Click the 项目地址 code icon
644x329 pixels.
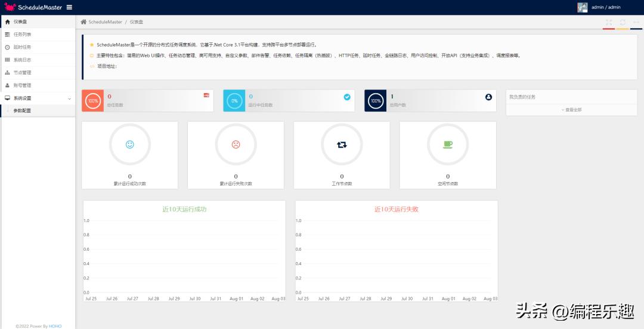click(92, 66)
